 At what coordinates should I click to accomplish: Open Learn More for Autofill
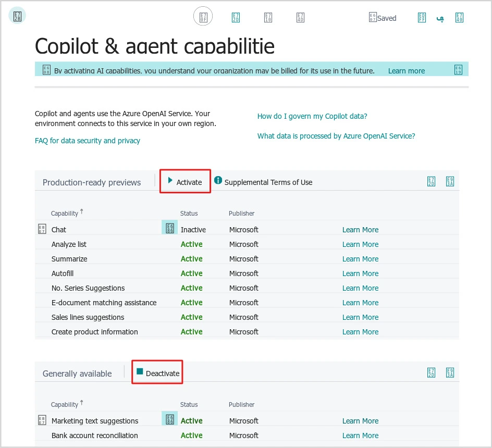(360, 273)
